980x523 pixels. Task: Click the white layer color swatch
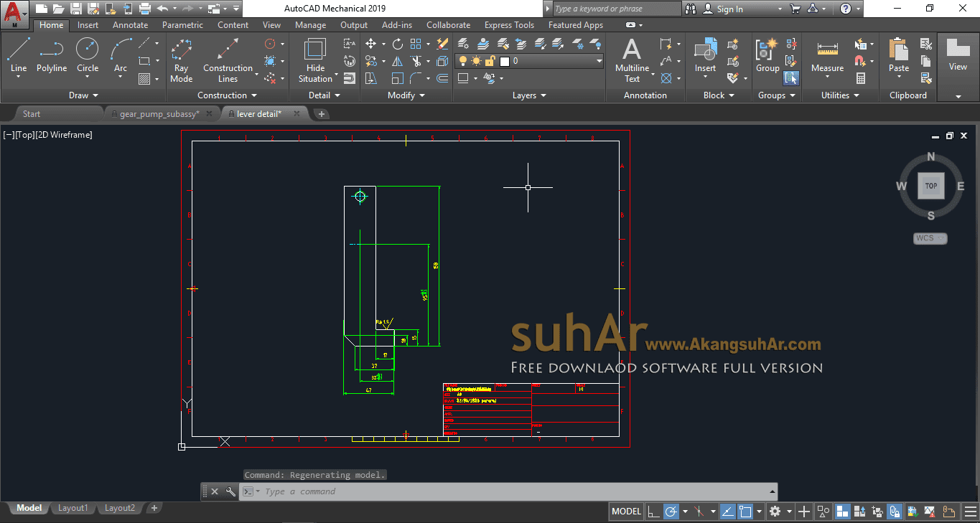[x=505, y=62]
